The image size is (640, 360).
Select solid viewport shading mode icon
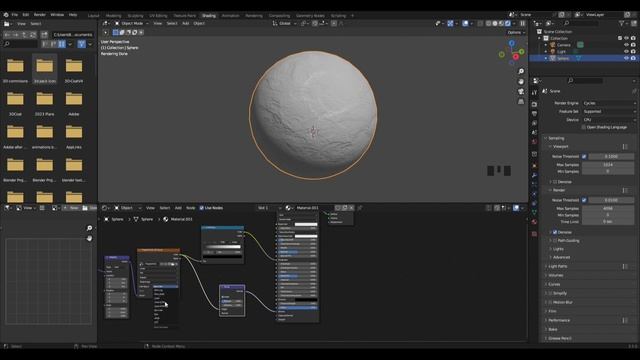point(495,24)
